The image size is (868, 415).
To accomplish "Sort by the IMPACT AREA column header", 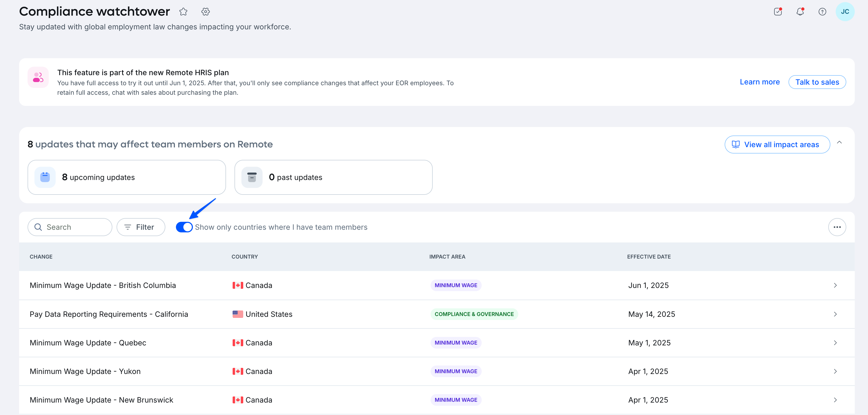I will (x=447, y=257).
